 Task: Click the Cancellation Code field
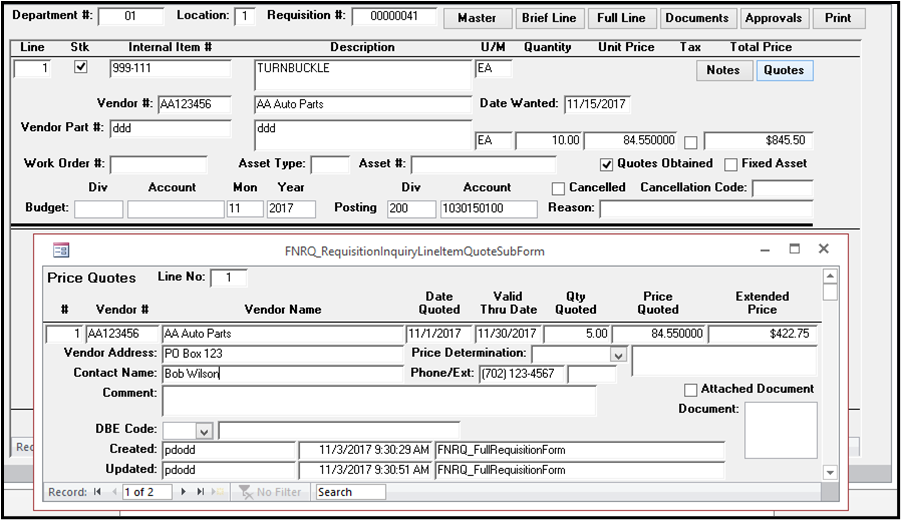[782, 188]
